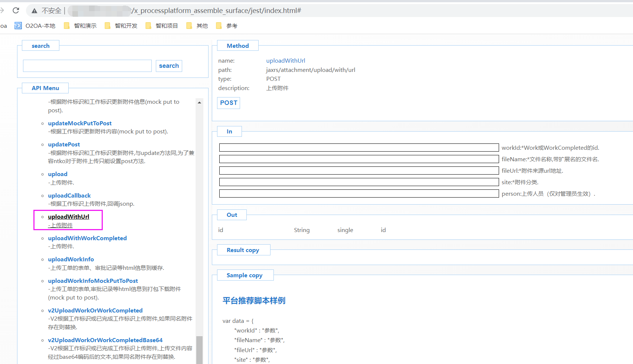Focus the API search text box

(87, 66)
